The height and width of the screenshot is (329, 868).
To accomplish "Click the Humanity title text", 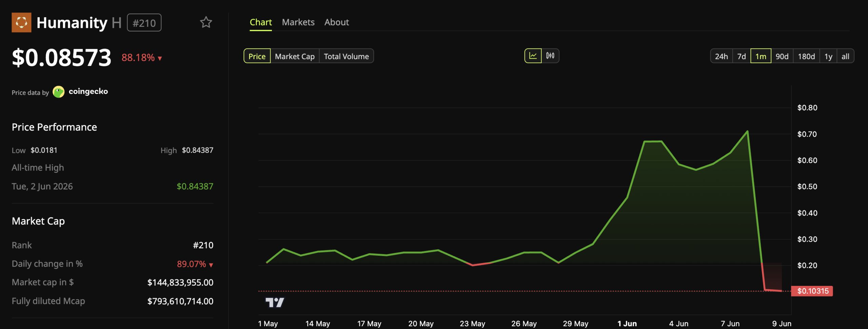I will point(72,23).
